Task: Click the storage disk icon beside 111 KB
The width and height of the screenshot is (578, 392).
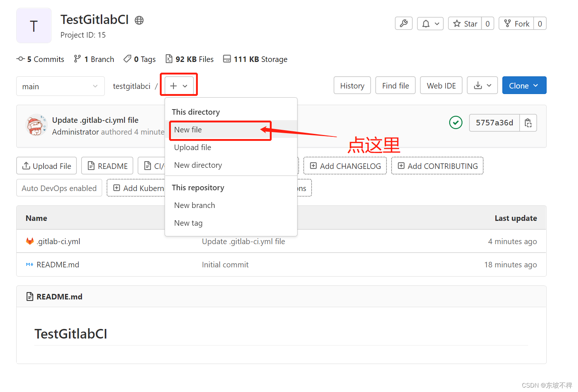Action: pos(227,59)
